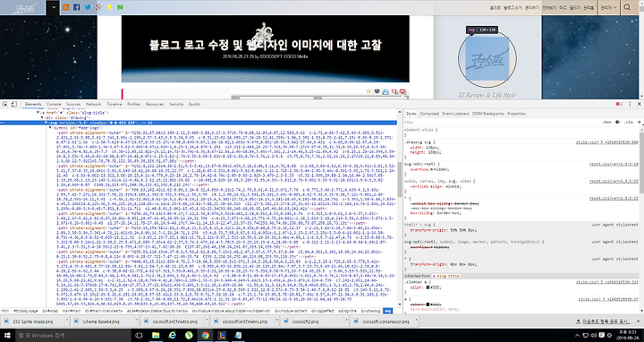
Task: Collapse the selected svg node
Action: [x=46, y=123]
